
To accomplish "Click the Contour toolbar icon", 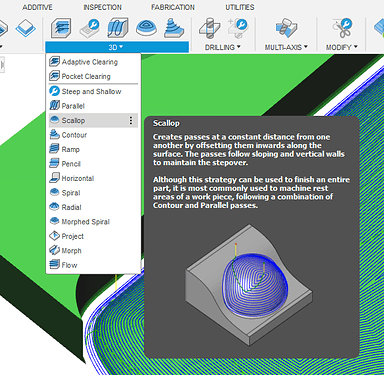I will pyautogui.click(x=174, y=28).
